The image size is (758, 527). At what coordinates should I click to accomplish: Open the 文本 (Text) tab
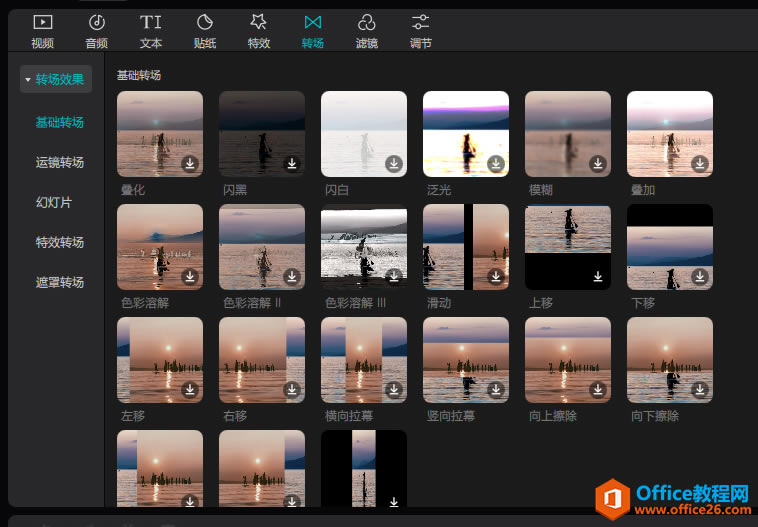click(151, 32)
